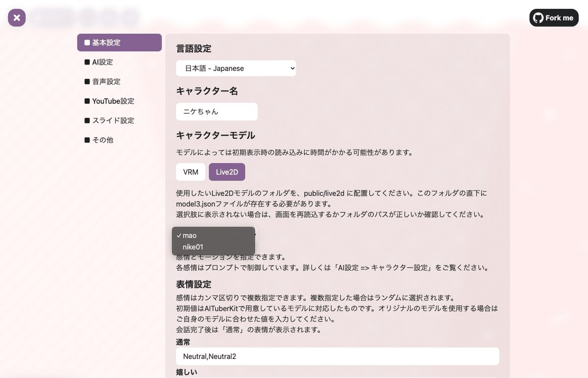This screenshot has width=588, height=378.
Task: Click the character name field showing ニケちゃん
Action: point(217,112)
